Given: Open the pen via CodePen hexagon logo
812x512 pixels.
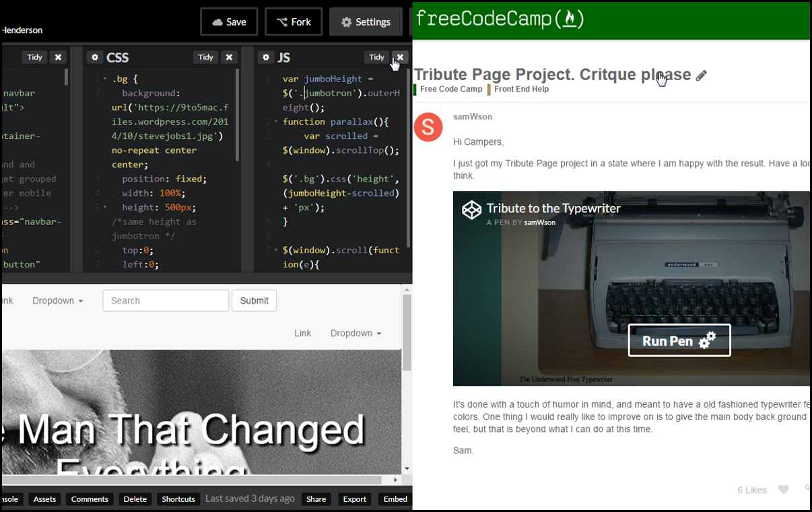Looking at the screenshot, I should click(x=471, y=210).
